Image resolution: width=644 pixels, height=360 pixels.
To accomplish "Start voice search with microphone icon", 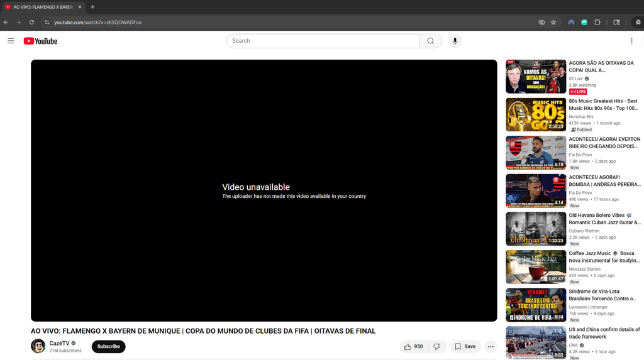I will (455, 41).
